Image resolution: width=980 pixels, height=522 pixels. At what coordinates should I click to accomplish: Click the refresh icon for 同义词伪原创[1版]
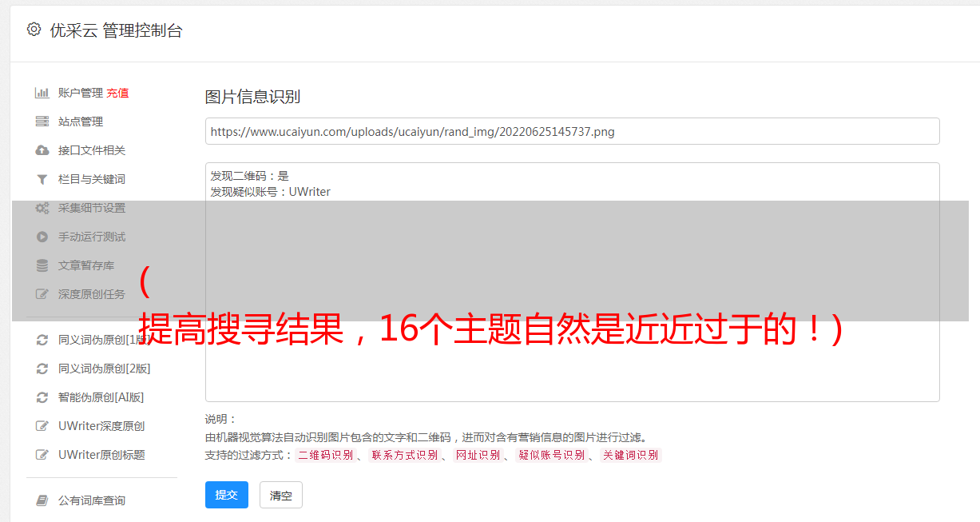click(x=42, y=340)
